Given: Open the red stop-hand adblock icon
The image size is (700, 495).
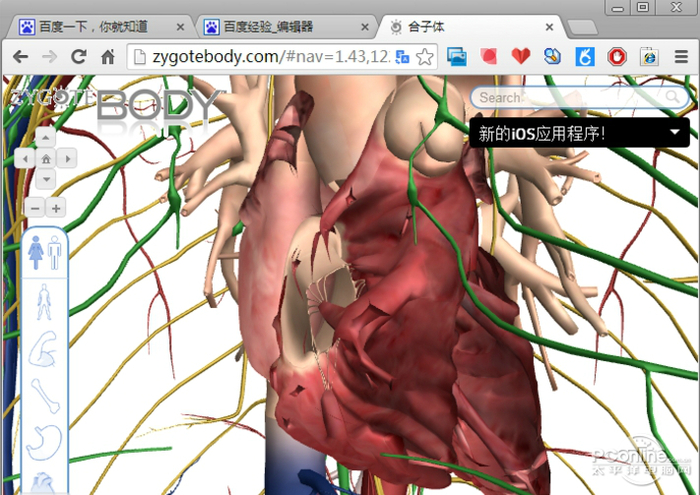Looking at the screenshot, I should [617, 57].
